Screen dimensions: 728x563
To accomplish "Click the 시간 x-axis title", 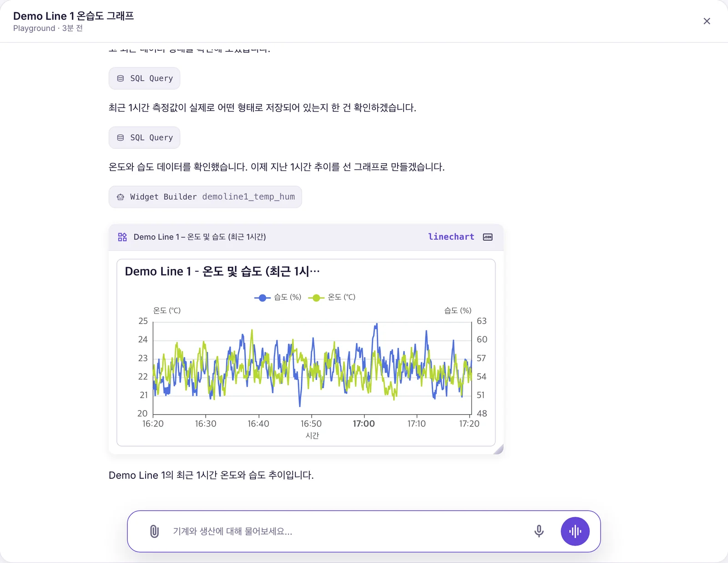I will click(x=312, y=436).
